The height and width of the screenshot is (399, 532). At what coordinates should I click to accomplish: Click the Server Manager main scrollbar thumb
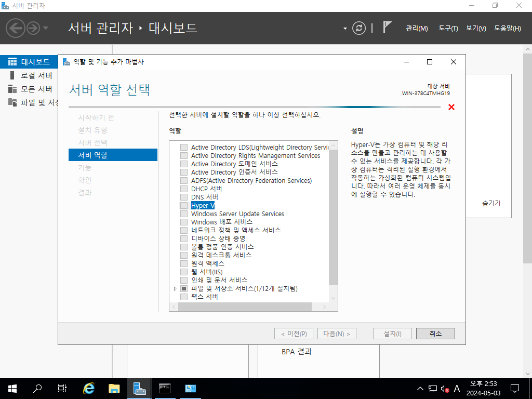(x=528, y=158)
